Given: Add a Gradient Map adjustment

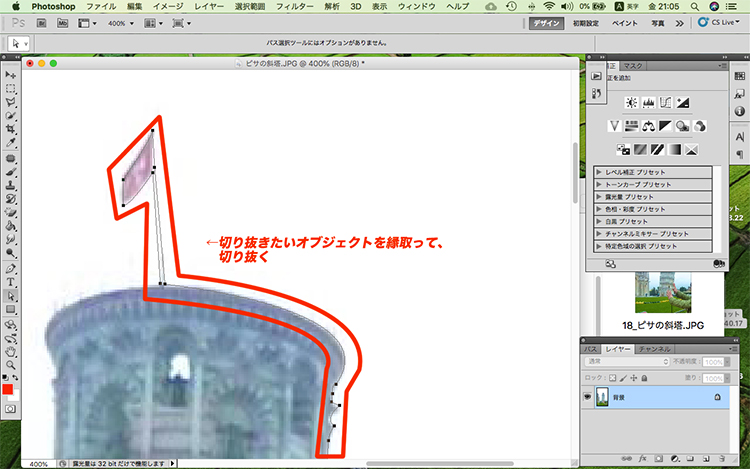Looking at the screenshot, I should click(x=674, y=150).
